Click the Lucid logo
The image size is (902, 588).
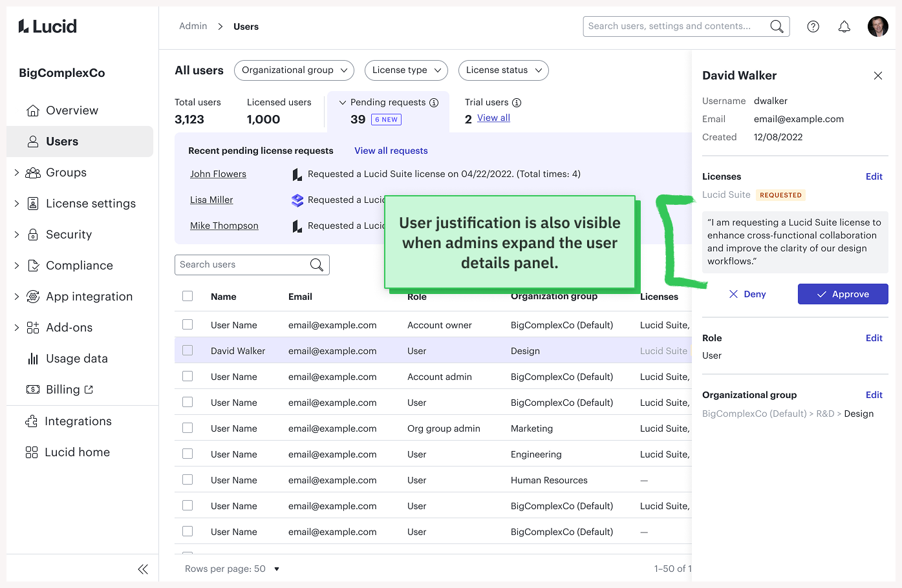(x=48, y=26)
